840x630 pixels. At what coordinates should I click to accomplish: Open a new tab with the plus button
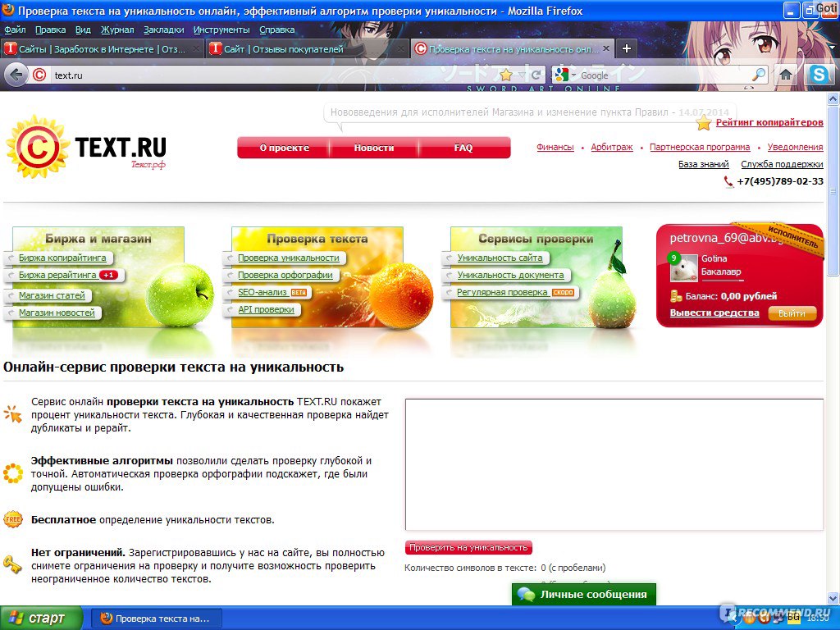coord(626,48)
